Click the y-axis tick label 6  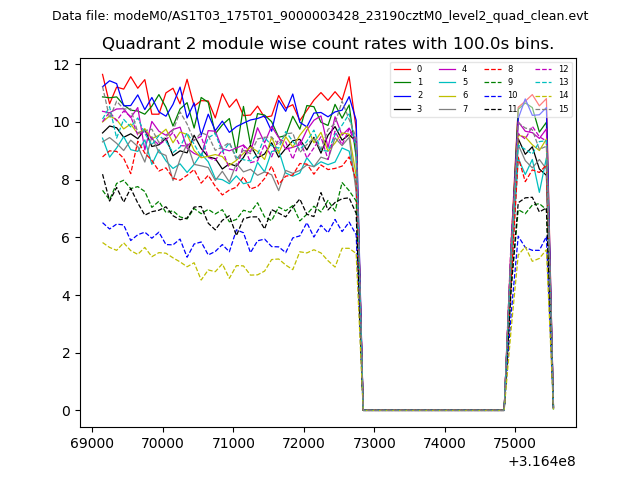pos(64,238)
